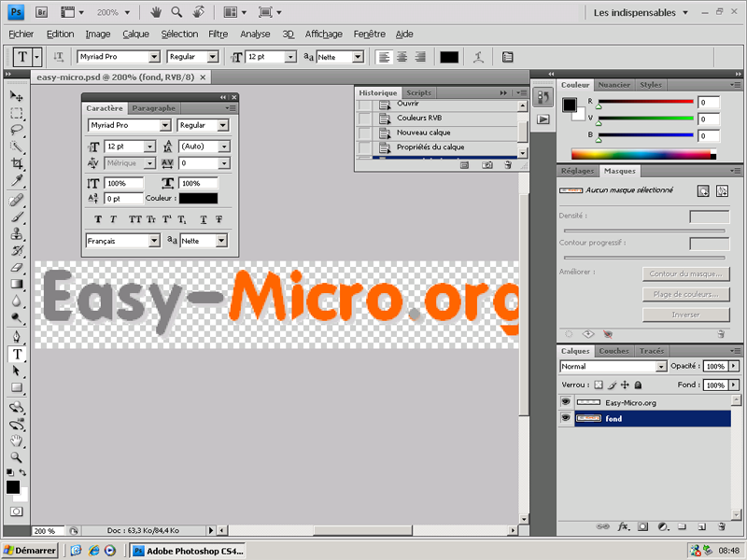Toggle underline in Caractère panel
This screenshot has width=747, height=560.
pos(204,219)
